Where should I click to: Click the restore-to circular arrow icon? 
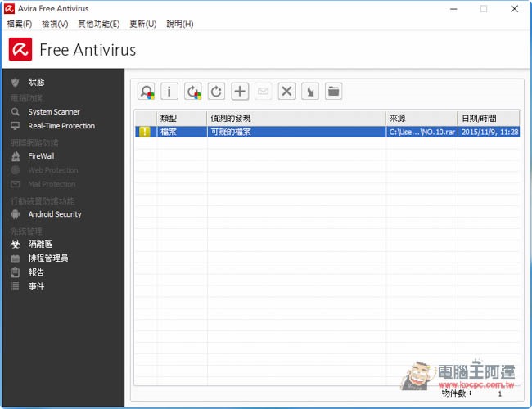click(216, 92)
